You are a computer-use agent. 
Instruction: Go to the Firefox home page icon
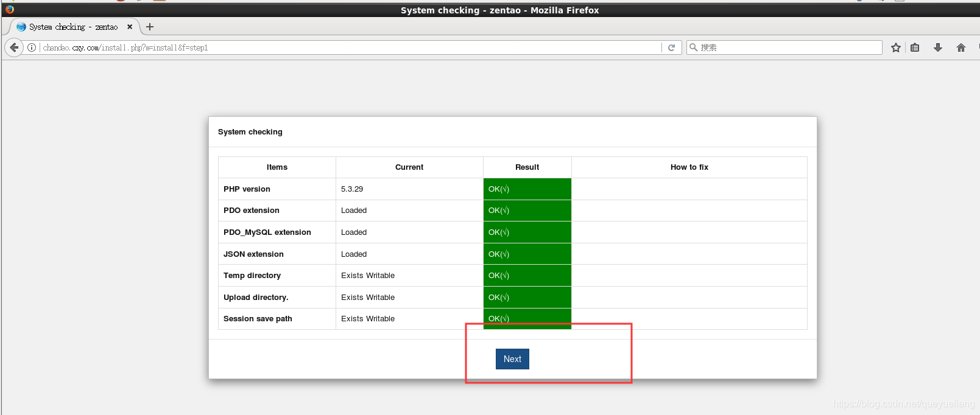point(961,47)
